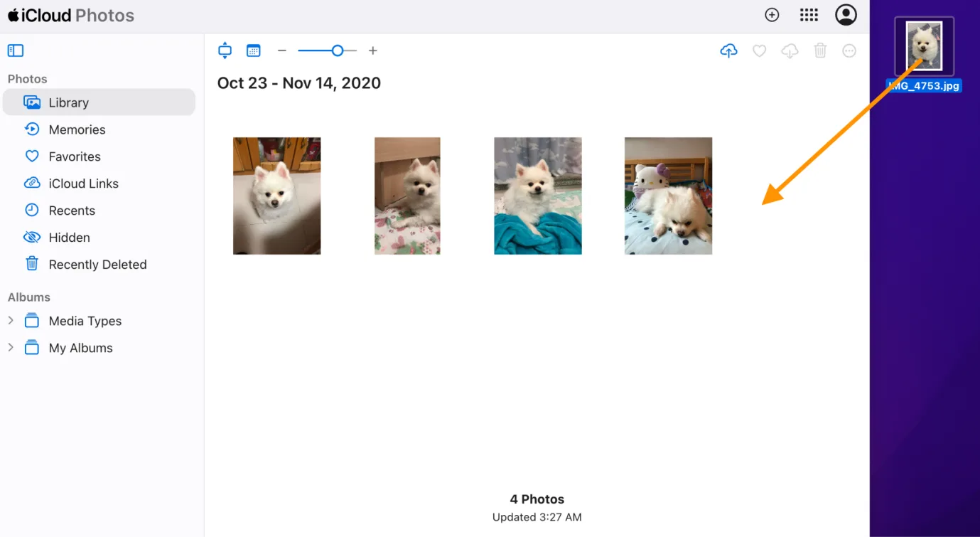Click the Photos section header in sidebar
Image resolution: width=980 pixels, height=537 pixels.
[28, 79]
